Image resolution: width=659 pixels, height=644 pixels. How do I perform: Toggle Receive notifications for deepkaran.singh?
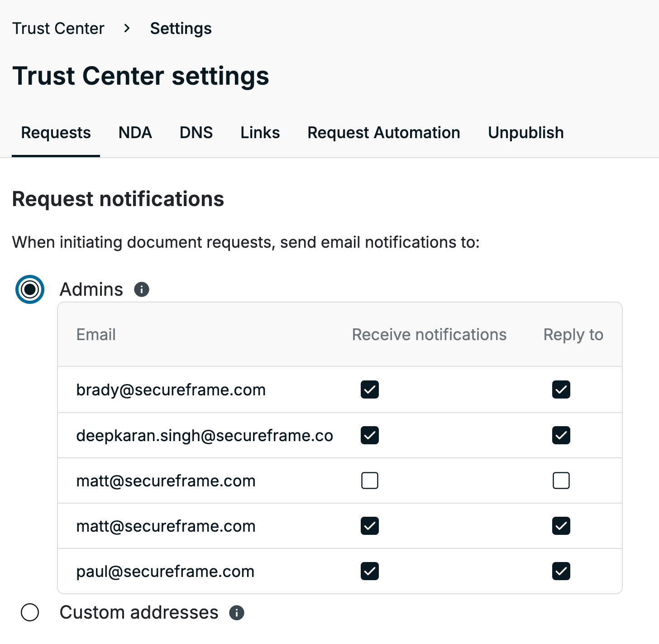(x=370, y=435)
